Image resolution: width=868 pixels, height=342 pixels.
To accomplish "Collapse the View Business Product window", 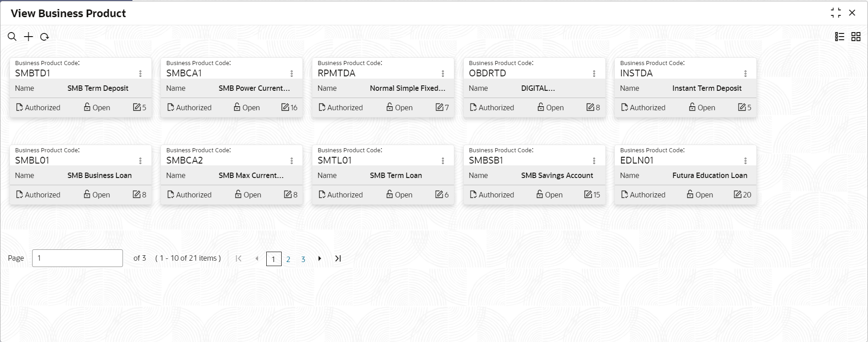I will click(836, 13).
